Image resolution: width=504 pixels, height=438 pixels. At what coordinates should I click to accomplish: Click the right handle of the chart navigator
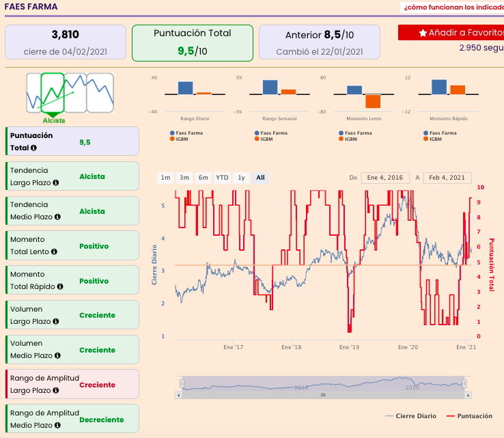click(464, 383)
